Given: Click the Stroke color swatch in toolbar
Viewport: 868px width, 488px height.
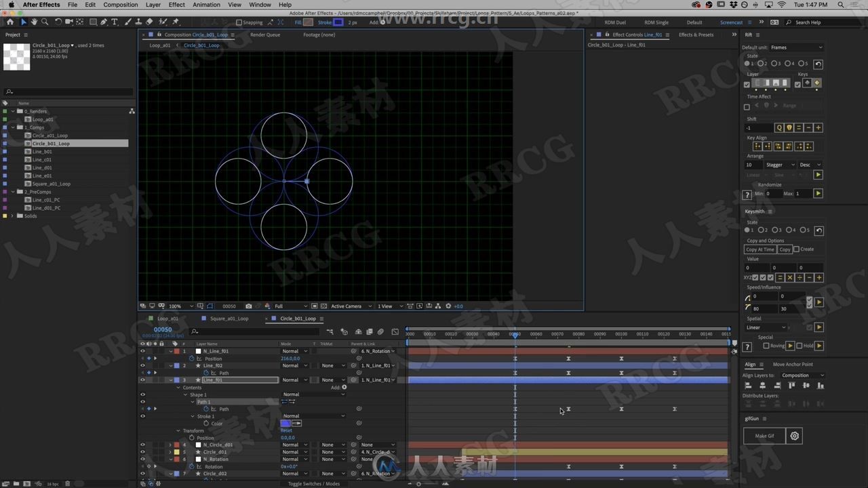Looking at the screenshot, I should (338, 22).
